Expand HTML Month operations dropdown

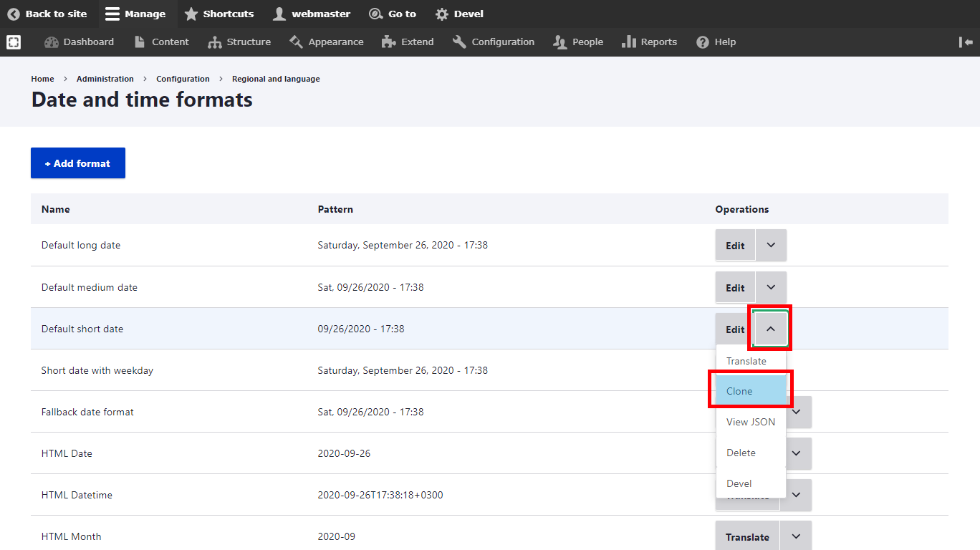(796, 536)
